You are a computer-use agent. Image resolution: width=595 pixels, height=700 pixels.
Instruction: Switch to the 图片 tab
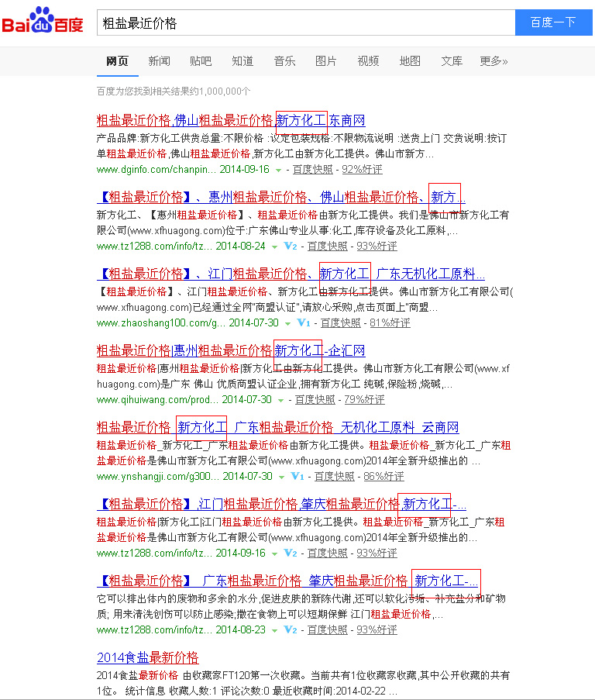(x=326, y=61)
